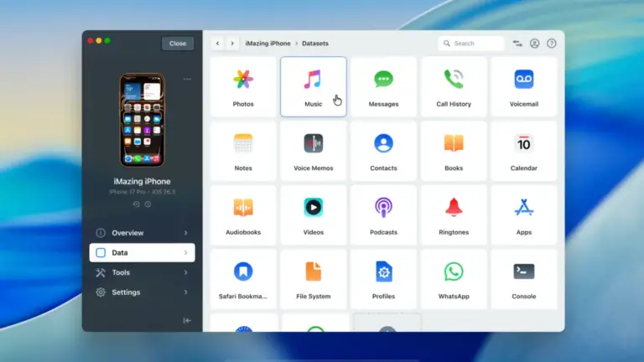
Task: Select Settings in the sidebar
Action: click(142, 292)
